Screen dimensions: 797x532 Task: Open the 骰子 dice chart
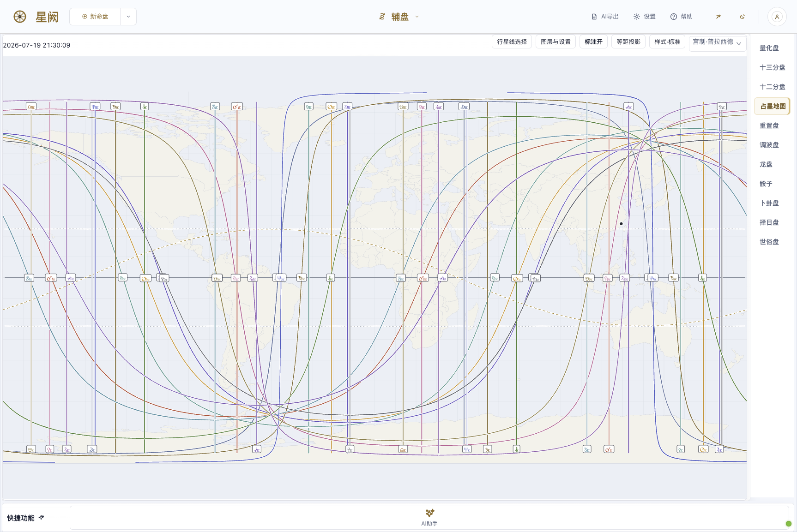[x=766, y=184]
